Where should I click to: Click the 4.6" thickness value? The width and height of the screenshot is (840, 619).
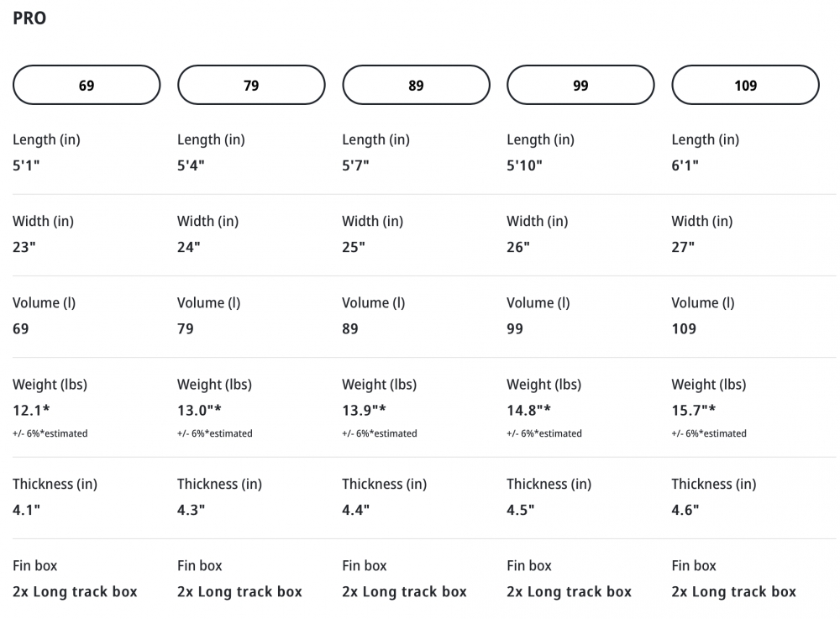coord(685,510)
